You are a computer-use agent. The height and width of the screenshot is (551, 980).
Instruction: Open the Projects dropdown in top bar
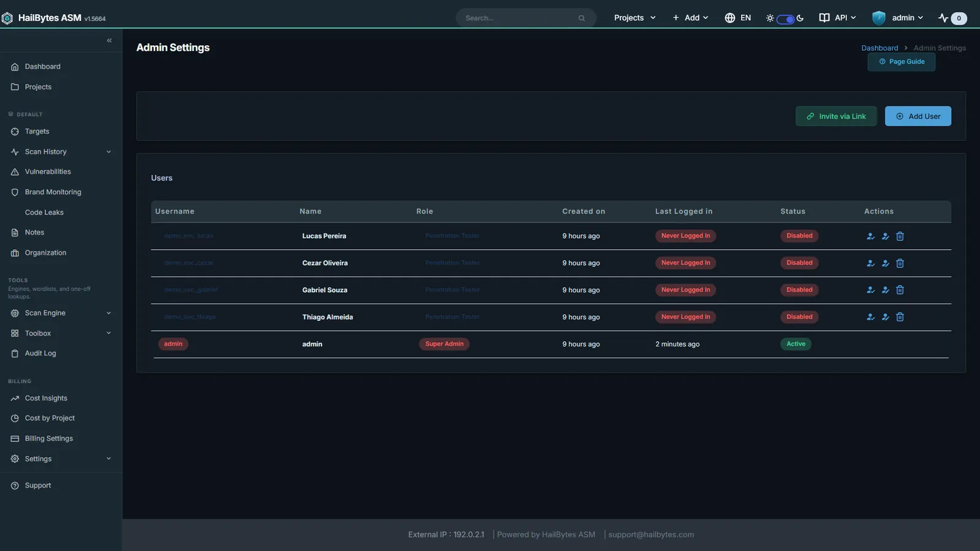pos(635,18)
